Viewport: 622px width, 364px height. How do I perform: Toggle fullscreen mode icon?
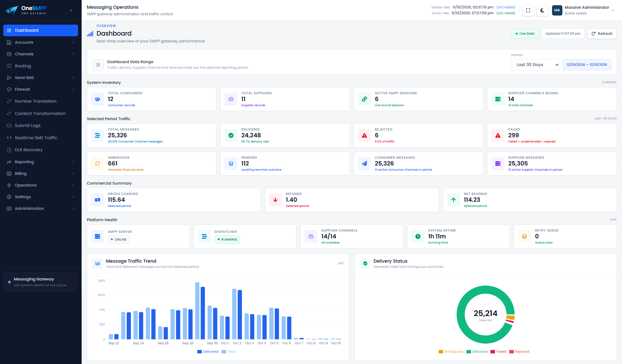528,10
